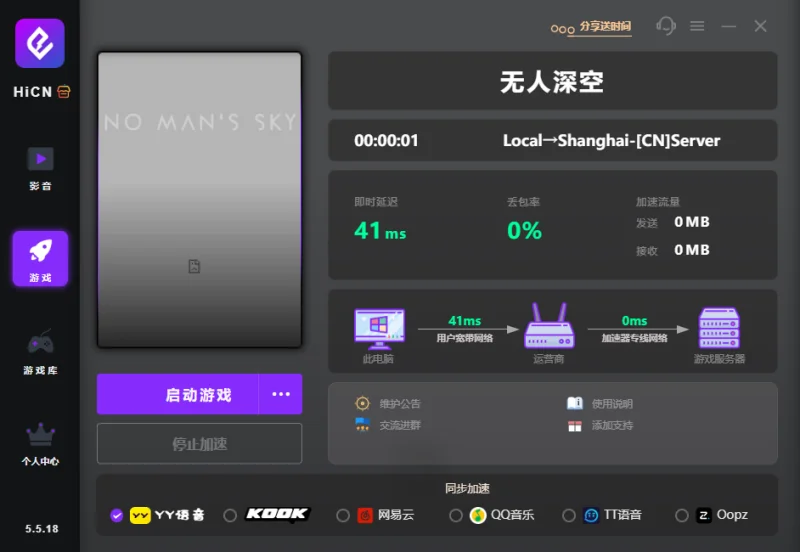Open the 使用说明 instructions icon
Image resolution: width=800 pixels, height=552 pixels.
(574, 404)
